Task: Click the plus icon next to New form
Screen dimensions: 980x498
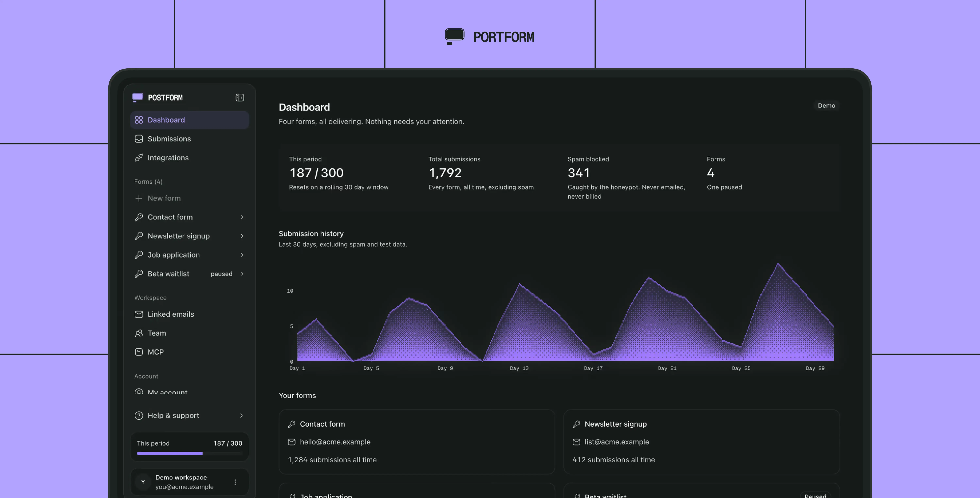Action: click(x=139, y=198)
